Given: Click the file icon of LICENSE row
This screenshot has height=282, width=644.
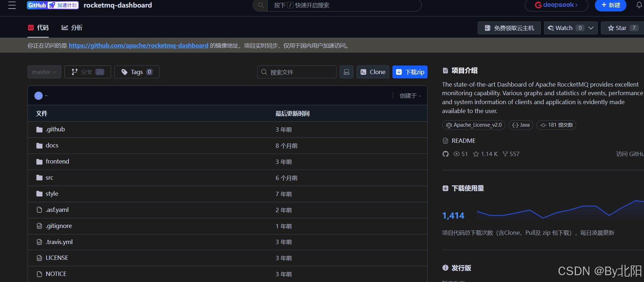Looking at the screenshot, I should pyautogui.click(x=39, y=258).
